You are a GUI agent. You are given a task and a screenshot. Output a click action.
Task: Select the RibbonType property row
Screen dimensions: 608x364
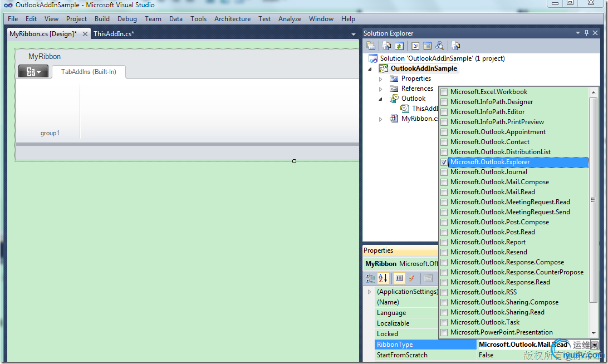(x=425, y=344)
